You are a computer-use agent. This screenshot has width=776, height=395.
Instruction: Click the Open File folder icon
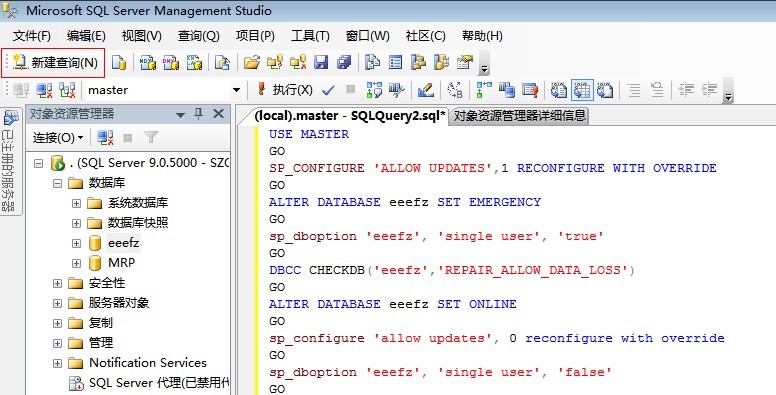[x=251, y=62]
